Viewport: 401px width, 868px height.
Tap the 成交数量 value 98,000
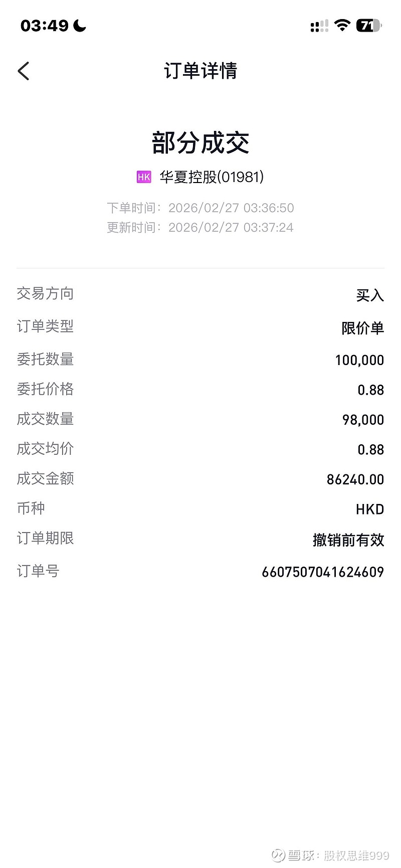[x=363, y=420]
